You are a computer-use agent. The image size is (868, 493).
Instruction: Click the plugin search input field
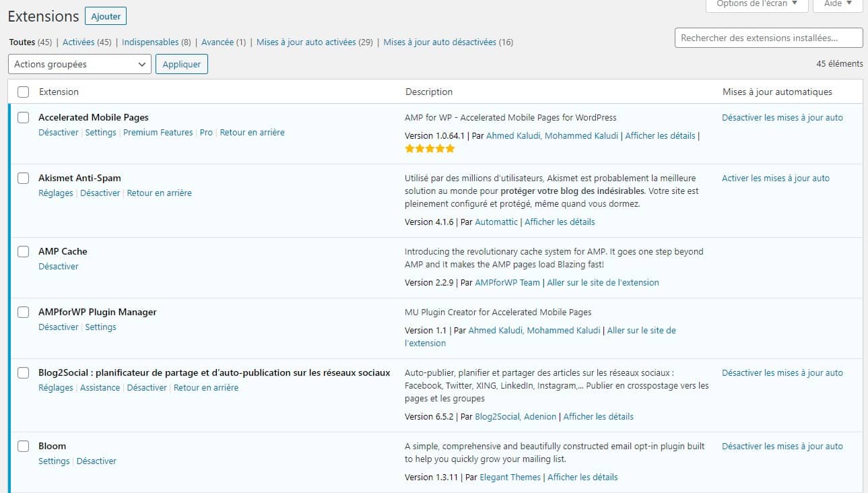(x=768, y=38)
